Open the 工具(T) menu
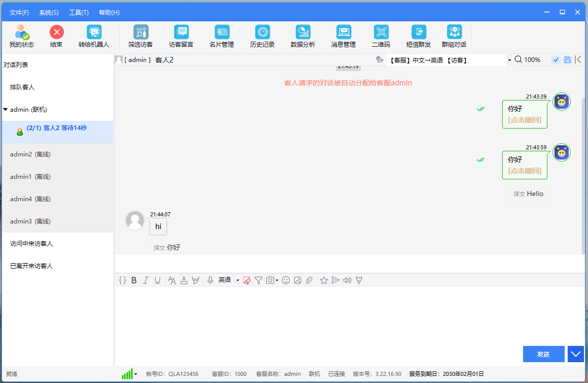The height and width of the screenshot is (383, 588). click(79, 12)
